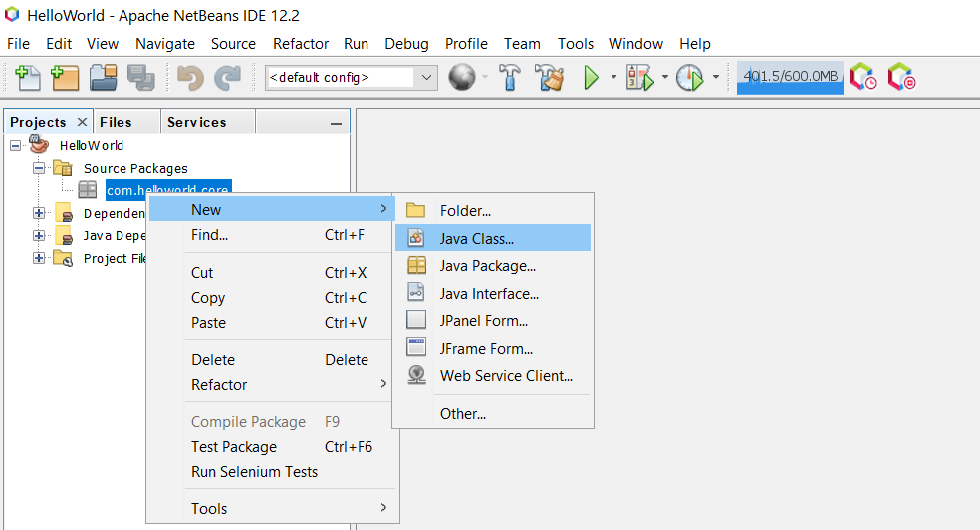Click the HelloWorld project coffee cup icon

point(39,145)
